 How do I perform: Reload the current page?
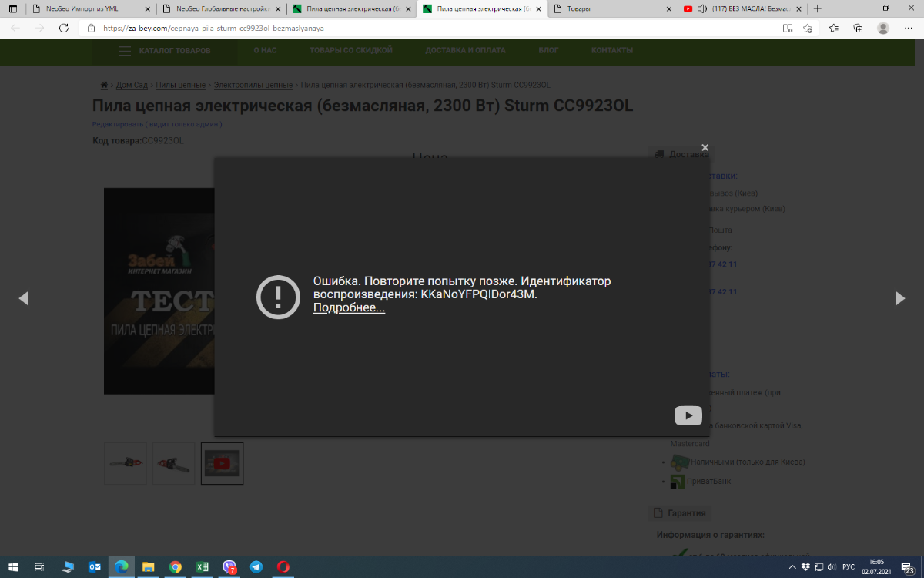tap(64, 28)
